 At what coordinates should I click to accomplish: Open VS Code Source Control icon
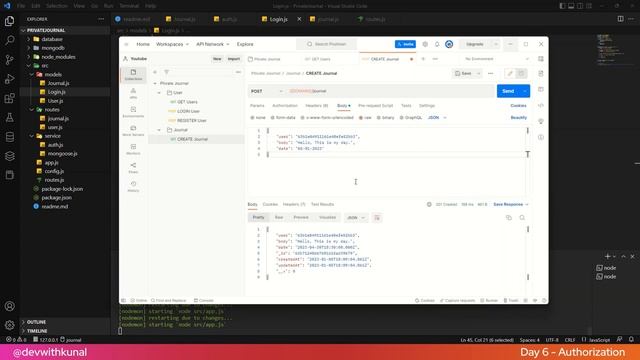(9, 60)
